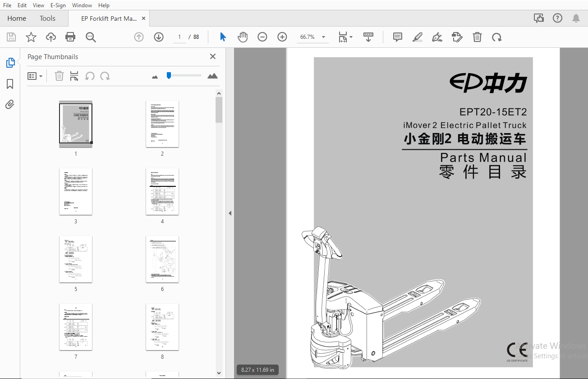Close the EP Forklift document tab
The height and width of the screenshot is (379, 588).
tap(144, 18)
